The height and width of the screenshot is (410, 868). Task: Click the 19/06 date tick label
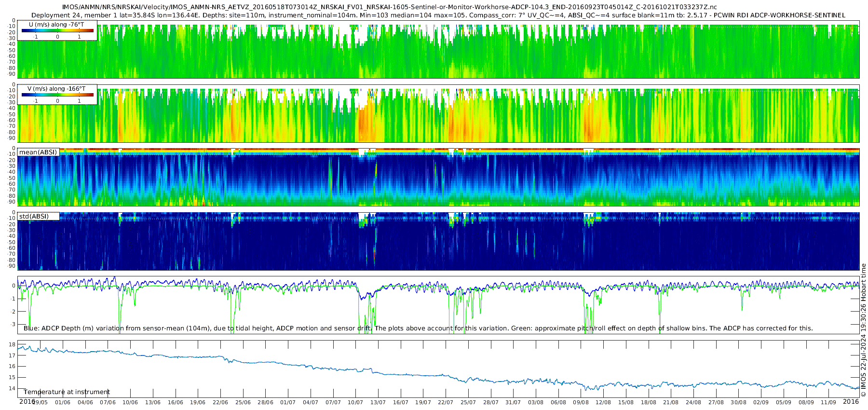198,402
